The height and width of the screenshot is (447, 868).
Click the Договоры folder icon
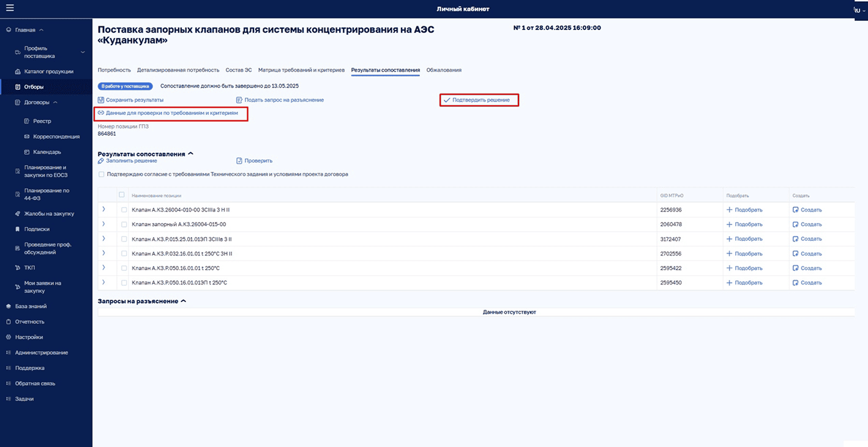pyautogui.click(x=18, y=102)
